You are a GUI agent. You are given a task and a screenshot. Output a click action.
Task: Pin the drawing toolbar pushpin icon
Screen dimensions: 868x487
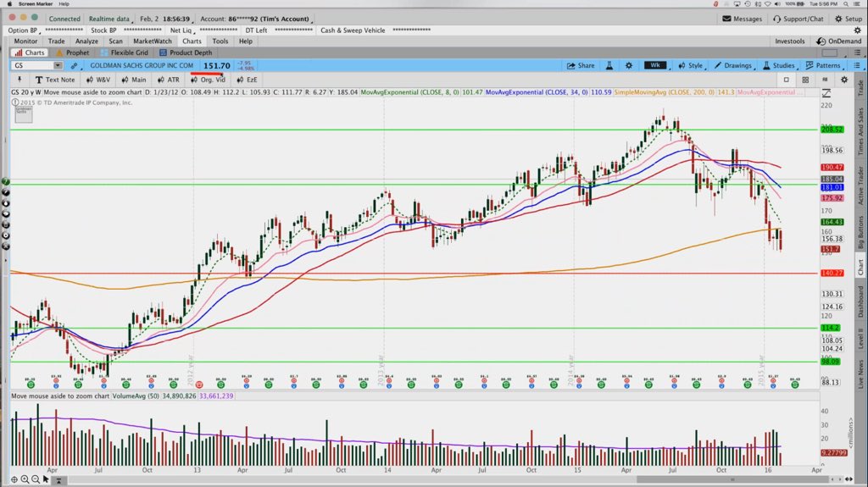pos(19,80)
